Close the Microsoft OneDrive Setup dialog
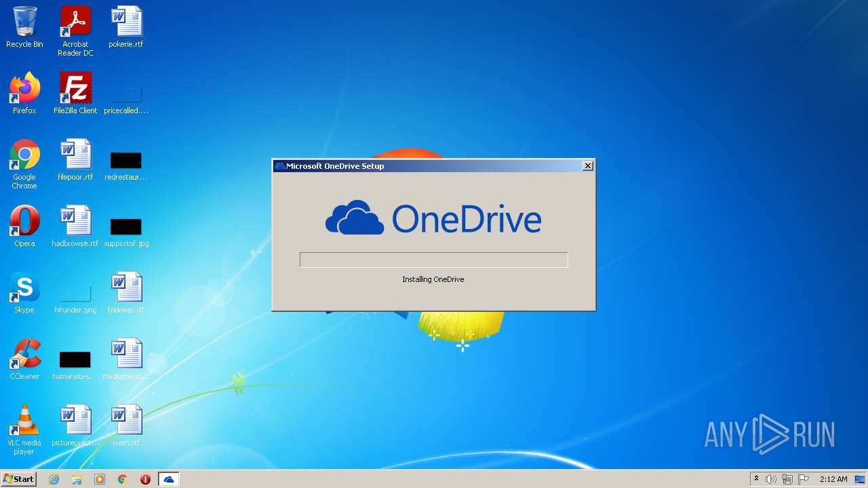 pos(588,165)
